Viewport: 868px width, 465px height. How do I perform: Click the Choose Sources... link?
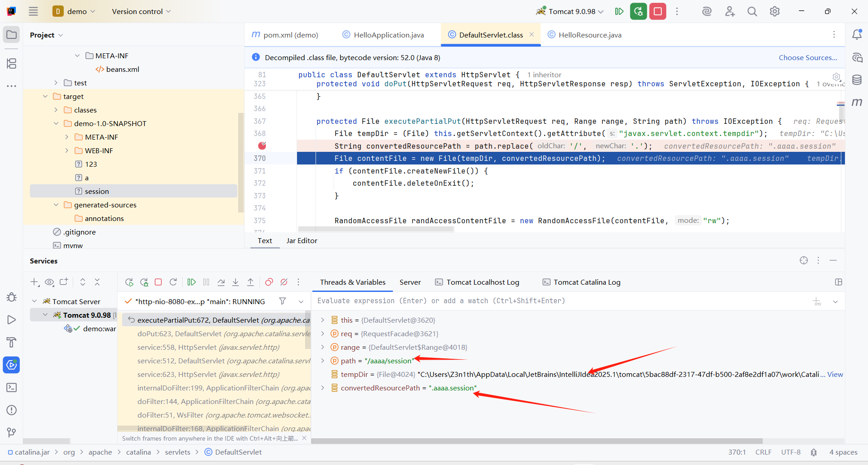coord(807,57)
